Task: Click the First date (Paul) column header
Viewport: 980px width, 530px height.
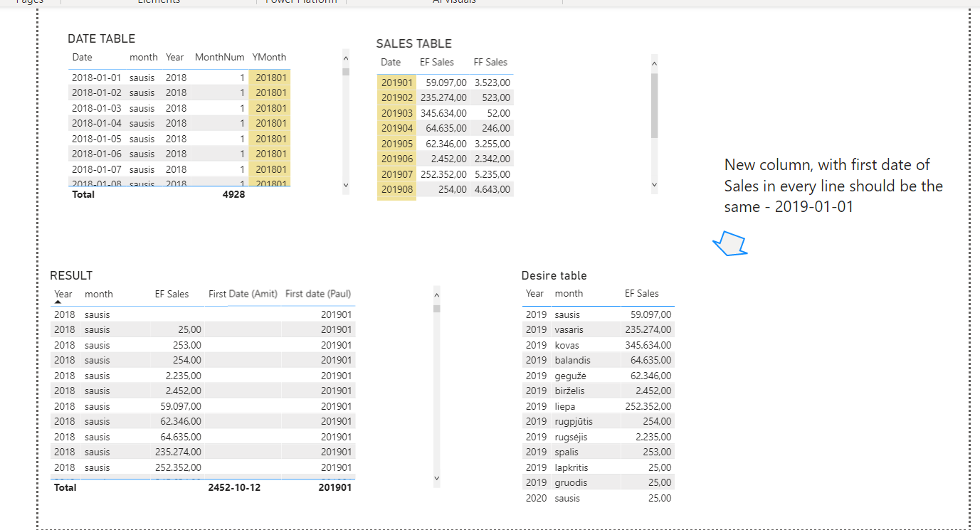Action: pyautogui.click(x=318, y=294)
